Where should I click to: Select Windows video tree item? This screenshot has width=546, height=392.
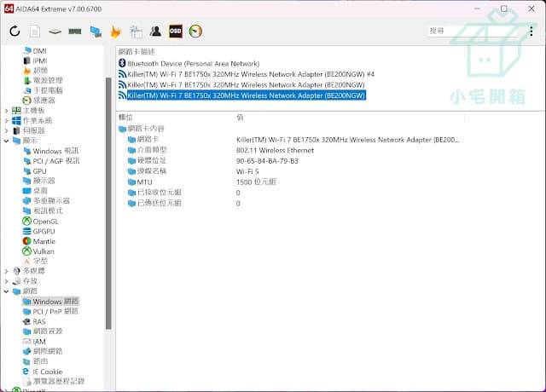tap(51, 151)
